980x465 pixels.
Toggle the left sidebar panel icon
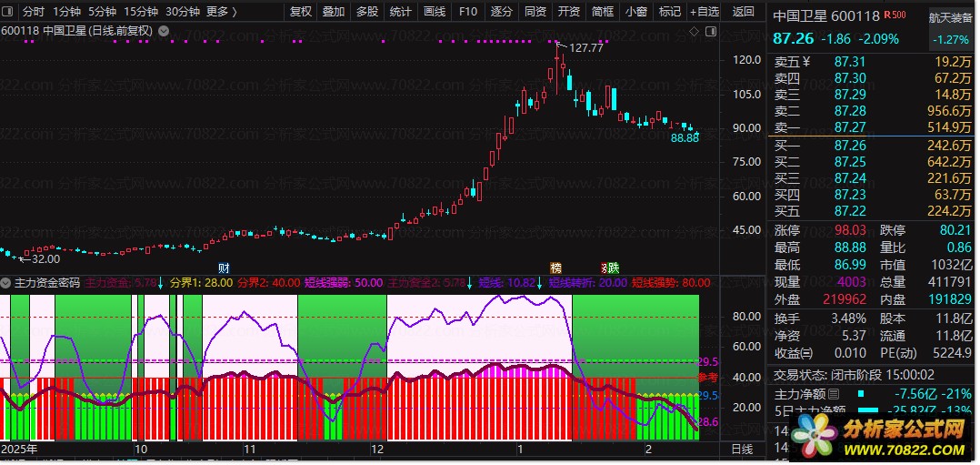tap(9, 11)
